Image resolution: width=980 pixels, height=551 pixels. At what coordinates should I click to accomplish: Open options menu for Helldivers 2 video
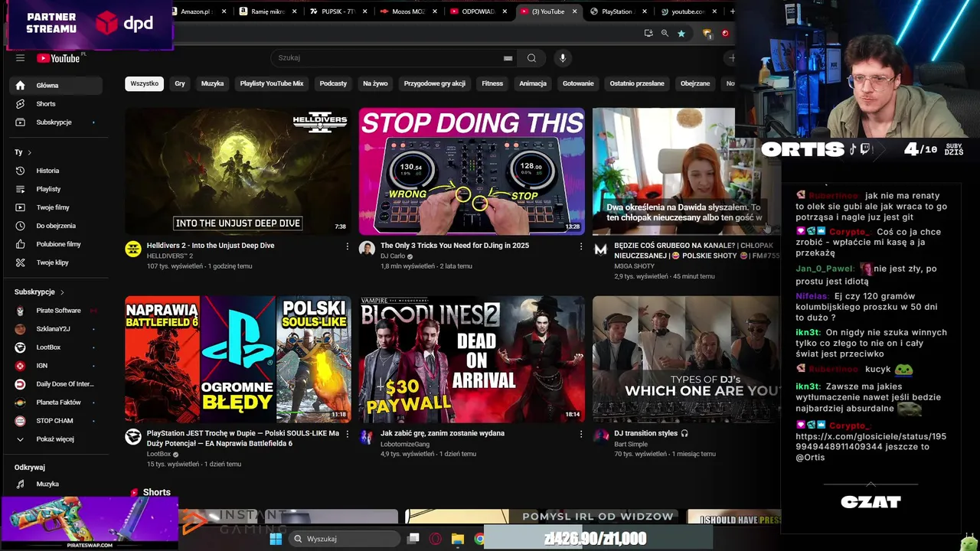(x=347, y=246)
